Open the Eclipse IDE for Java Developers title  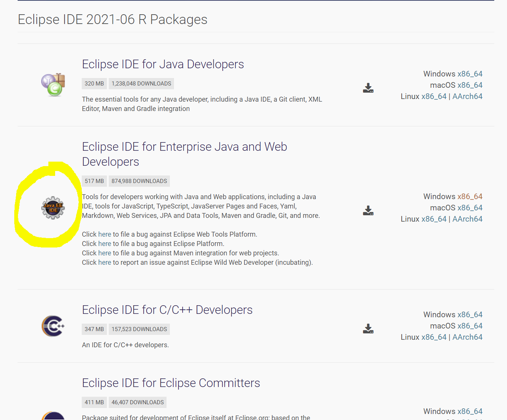pyautogui.click(x=163, y=64)
